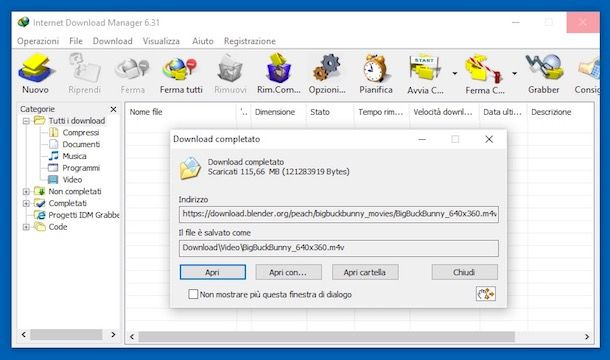This screenshot has height=360, width=610.
Task: Collapse the Tutti i download tree node
Action: (26, 121)
